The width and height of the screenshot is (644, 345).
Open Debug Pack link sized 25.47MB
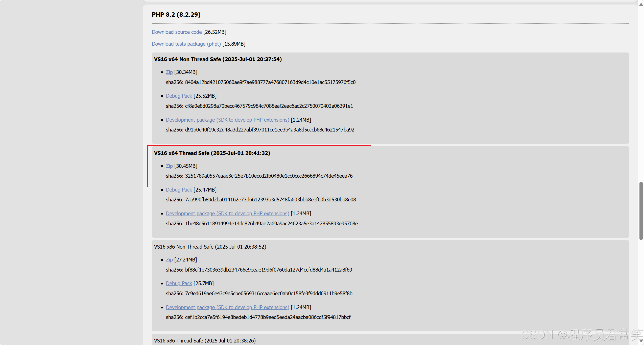coord(179,190)
